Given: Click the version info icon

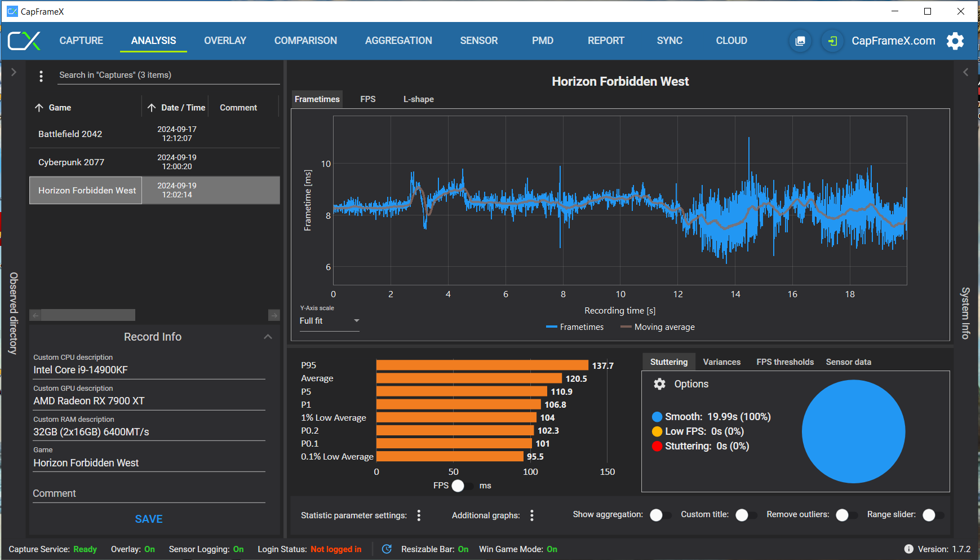Looking at the screenshot, I should pos(909,549).
